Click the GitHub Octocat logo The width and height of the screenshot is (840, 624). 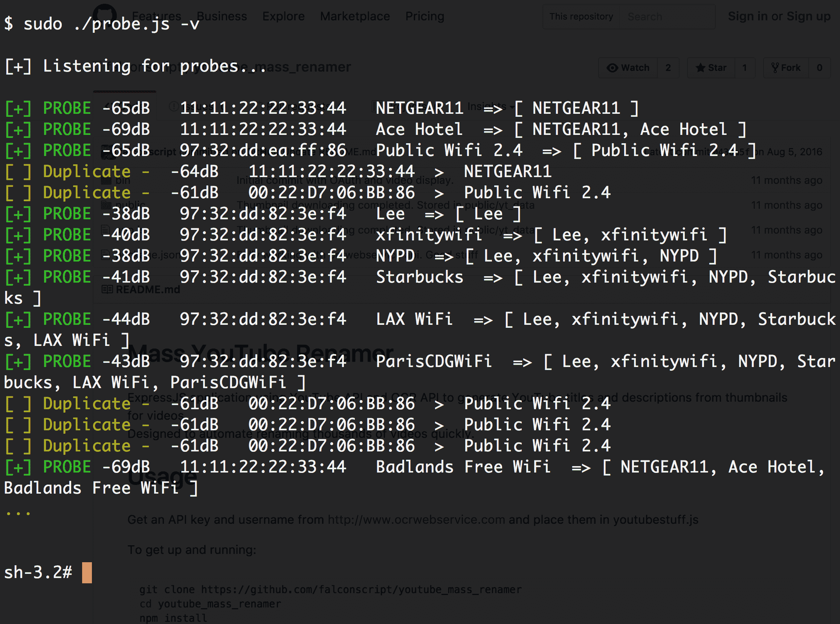tap(105, 15)
